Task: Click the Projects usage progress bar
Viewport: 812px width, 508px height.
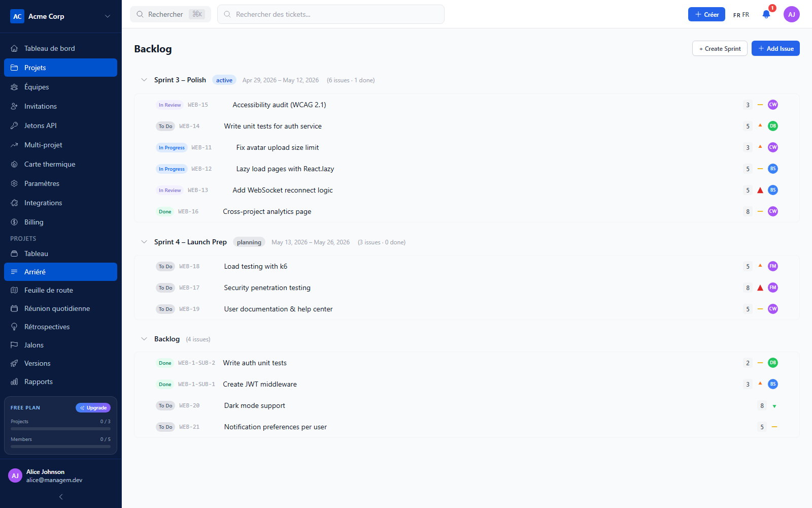Action: [x=60, y=429]
